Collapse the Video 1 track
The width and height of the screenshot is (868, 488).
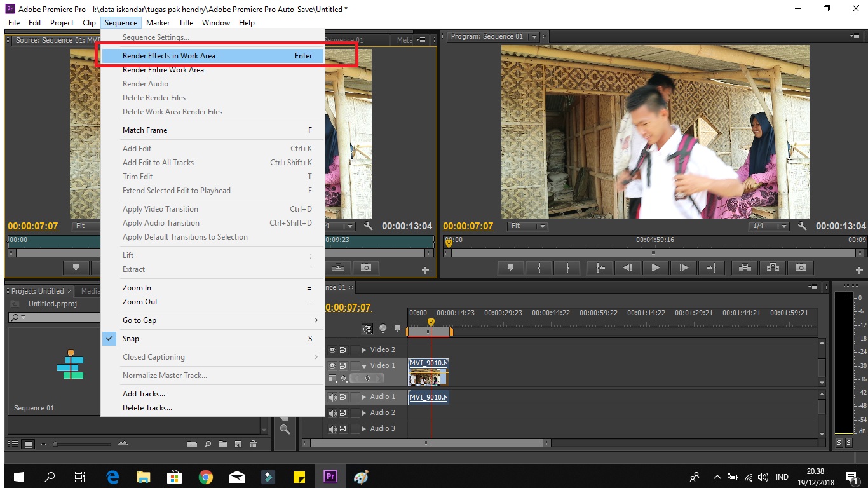point(364,365)
